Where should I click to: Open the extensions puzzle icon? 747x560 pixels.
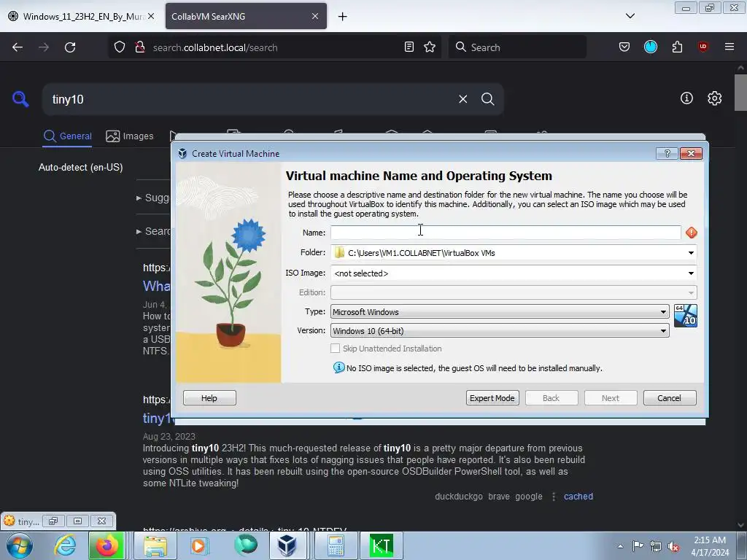tap(677, 47)
